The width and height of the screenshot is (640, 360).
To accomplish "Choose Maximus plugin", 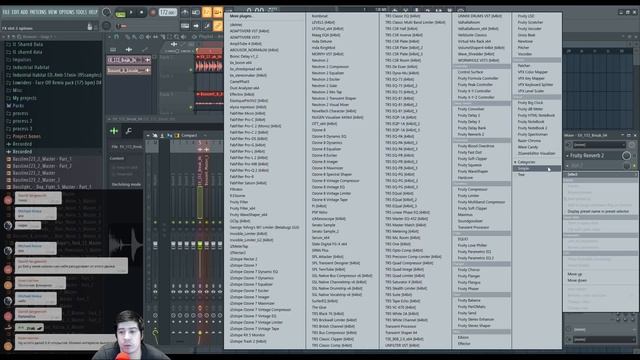I will click(x=465, y=215).
